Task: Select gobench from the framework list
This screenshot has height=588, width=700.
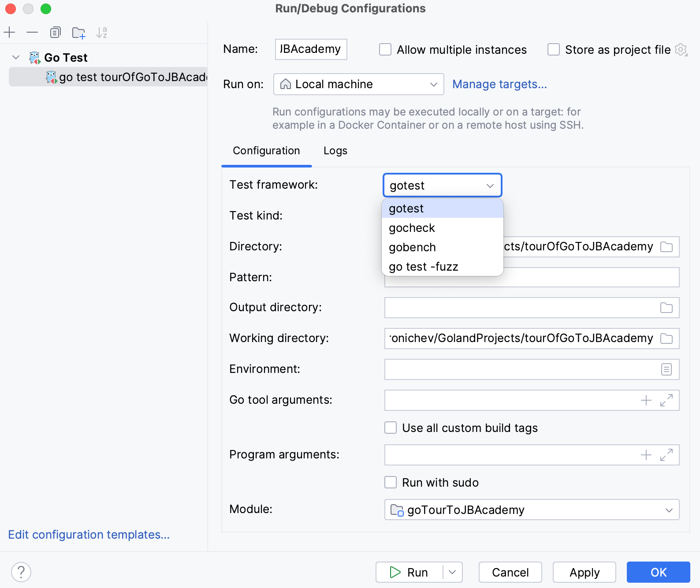Action: point(412,247)
